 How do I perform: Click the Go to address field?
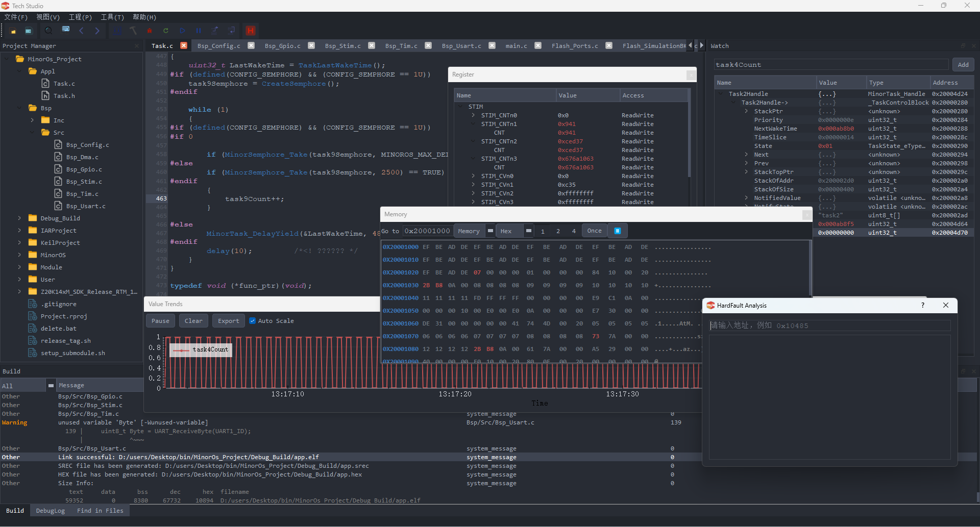pos(427,231)
